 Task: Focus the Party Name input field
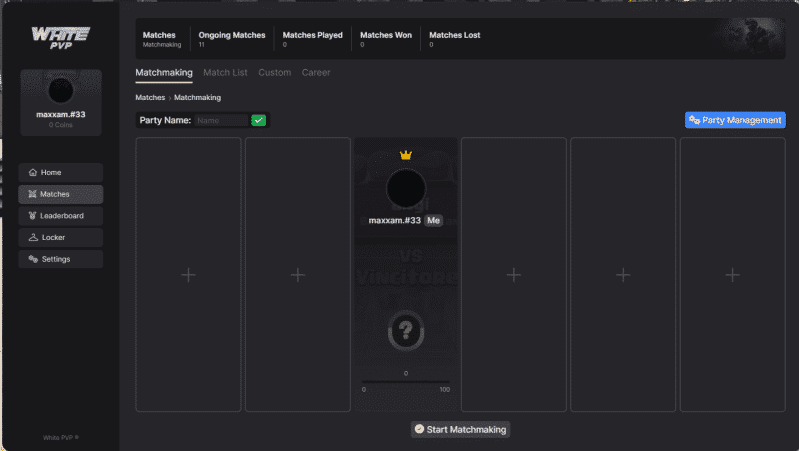click(x=221, y=120)
